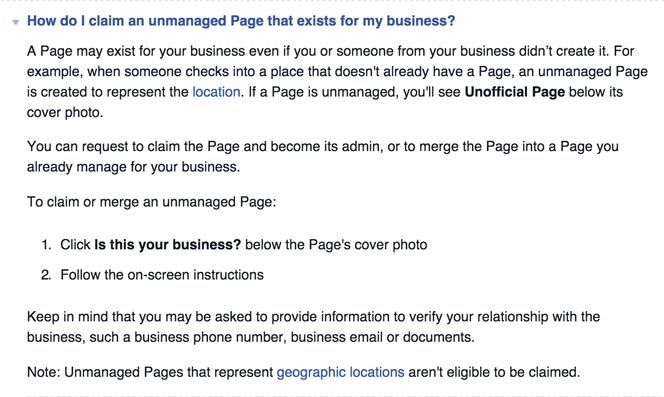Open the 'geographic locations' link
This screenshot has height=397, width=664.
[340, 372]
